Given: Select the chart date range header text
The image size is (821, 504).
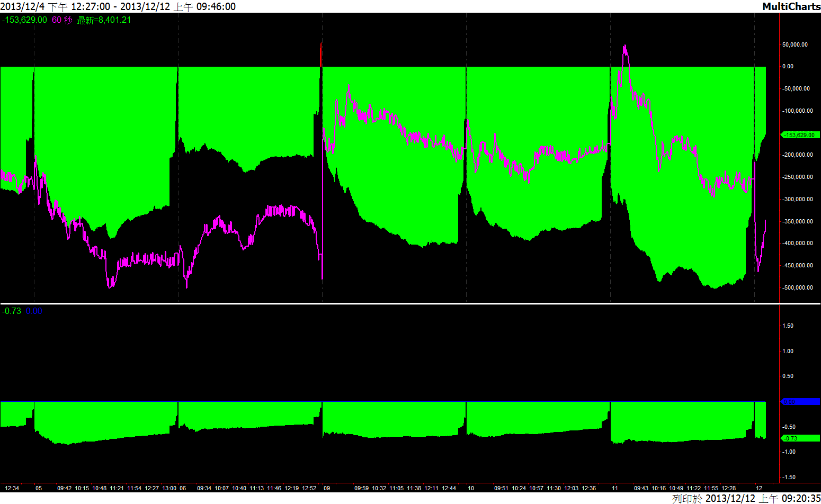Looking at the screenshot, I should click(x=118, y=6).
